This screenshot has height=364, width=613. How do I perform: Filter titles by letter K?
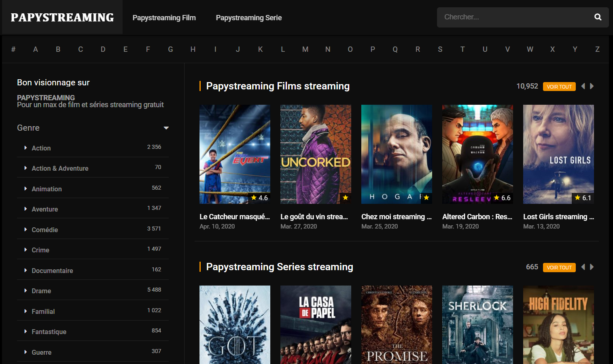coord(261,49)
